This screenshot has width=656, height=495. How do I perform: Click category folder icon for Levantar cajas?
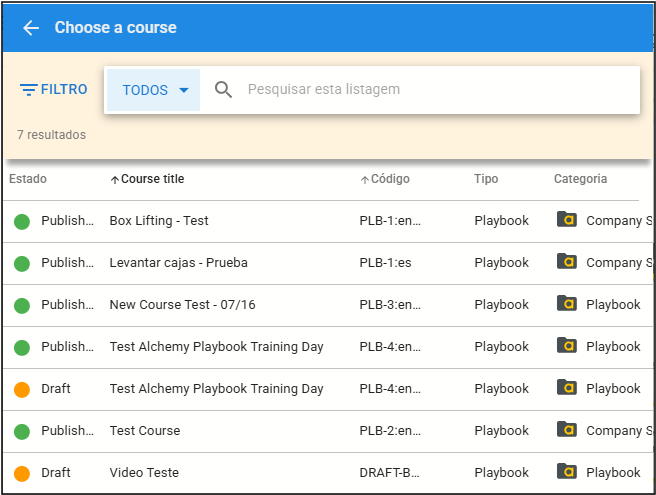566,262
